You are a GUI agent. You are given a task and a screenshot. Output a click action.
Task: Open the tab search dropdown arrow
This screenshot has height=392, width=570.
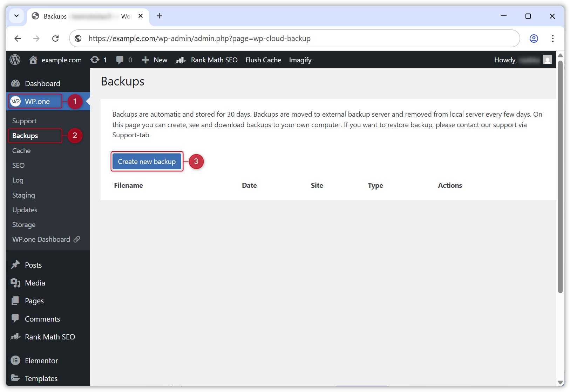(16, 16)
